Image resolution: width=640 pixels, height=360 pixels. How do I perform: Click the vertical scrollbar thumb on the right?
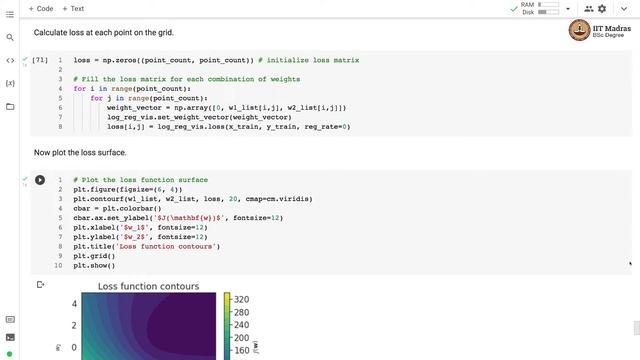[636, 328]
